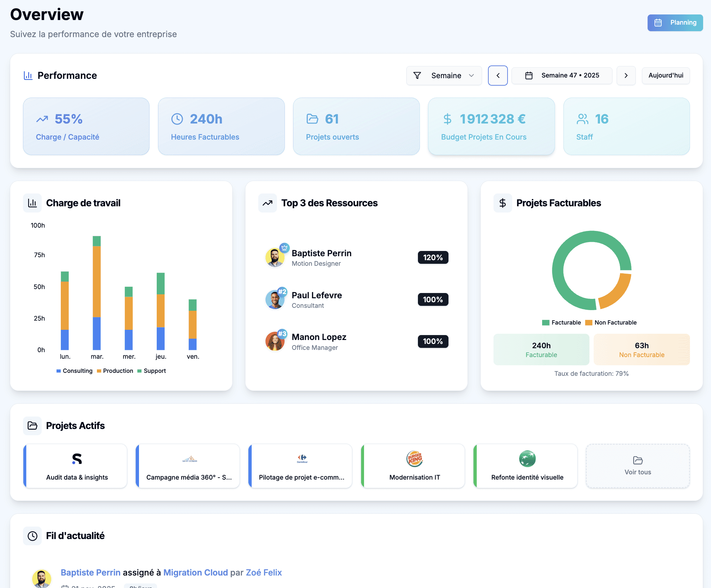This screenshot has height=588, width=711.
Task: Click the clock icon beside Fil d'actualité
Action: click(32, 536)
